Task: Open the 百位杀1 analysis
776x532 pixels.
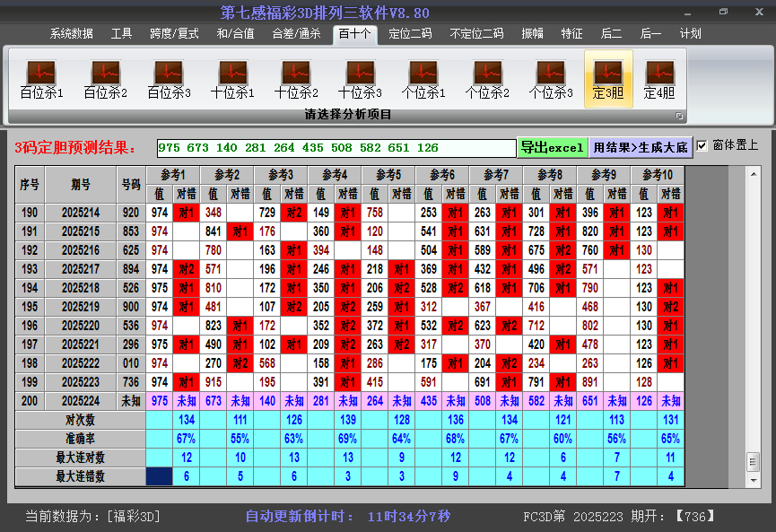Action: pyautogui.click(x=41, y=79)
